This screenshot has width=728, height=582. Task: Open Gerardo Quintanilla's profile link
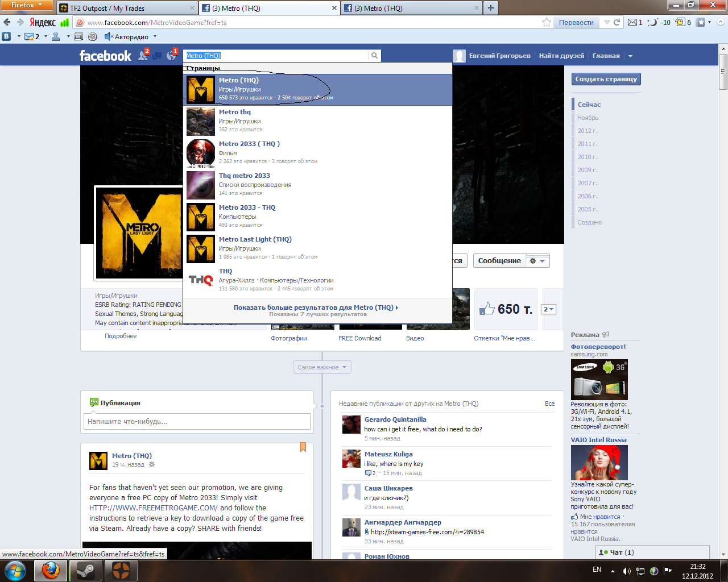[x=395, y=419]
